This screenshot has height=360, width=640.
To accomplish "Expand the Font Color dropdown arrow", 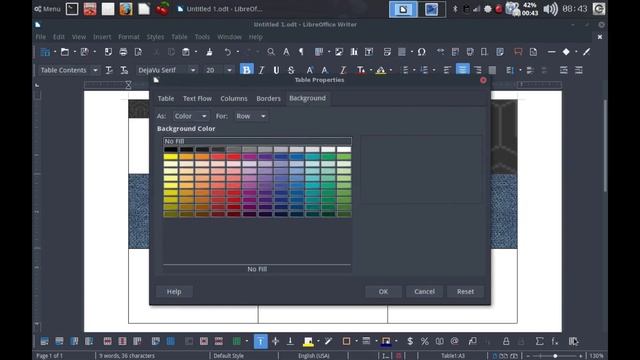I will [x=371, y=70].
